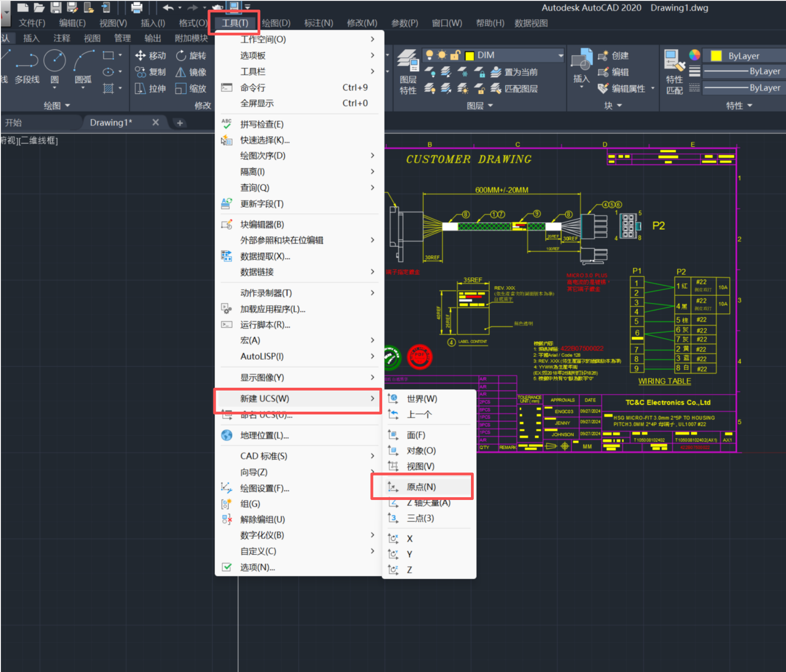Viewport: 786px width, 672px height.
Task: Click the Plot printer icon in quick access toolbar
Action: pos(137,7)
